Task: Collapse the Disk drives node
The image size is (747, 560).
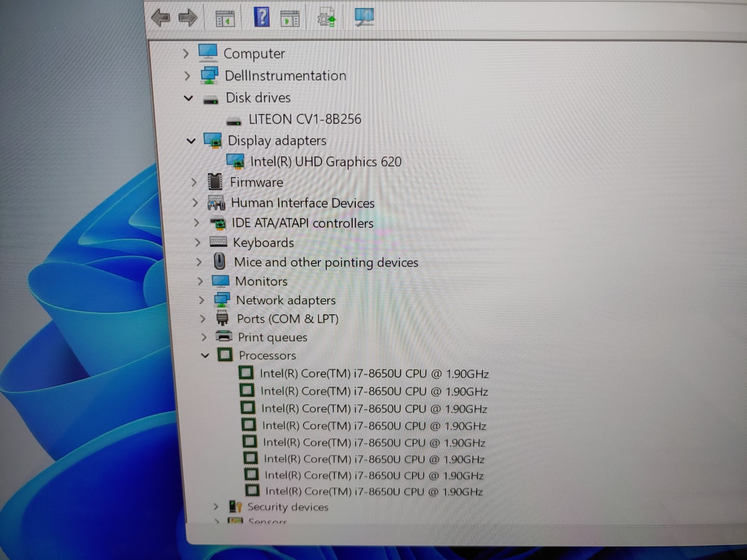Action: click(188, 98)
